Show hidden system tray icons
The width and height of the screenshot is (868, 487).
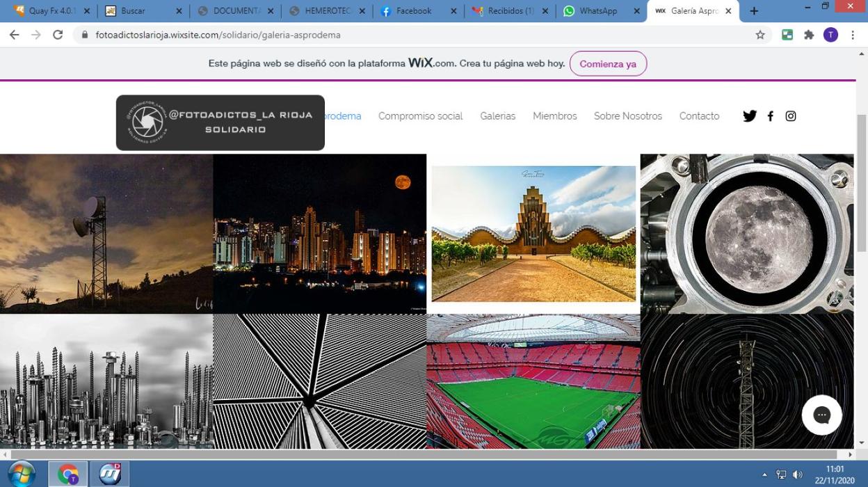pos(765,474)
